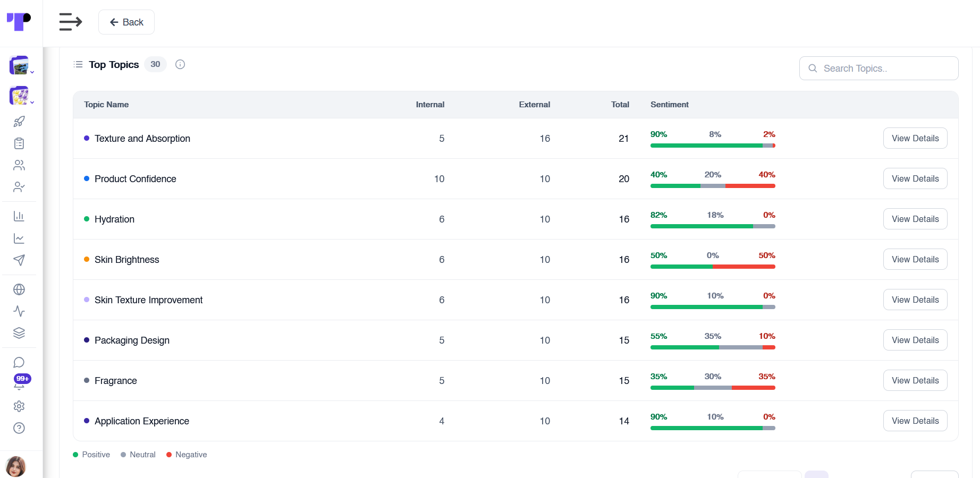Open the line chart trends icon in sidebar
Viewport: 980px width, 478px height.
pyautogui.click(x=19, y=238)
